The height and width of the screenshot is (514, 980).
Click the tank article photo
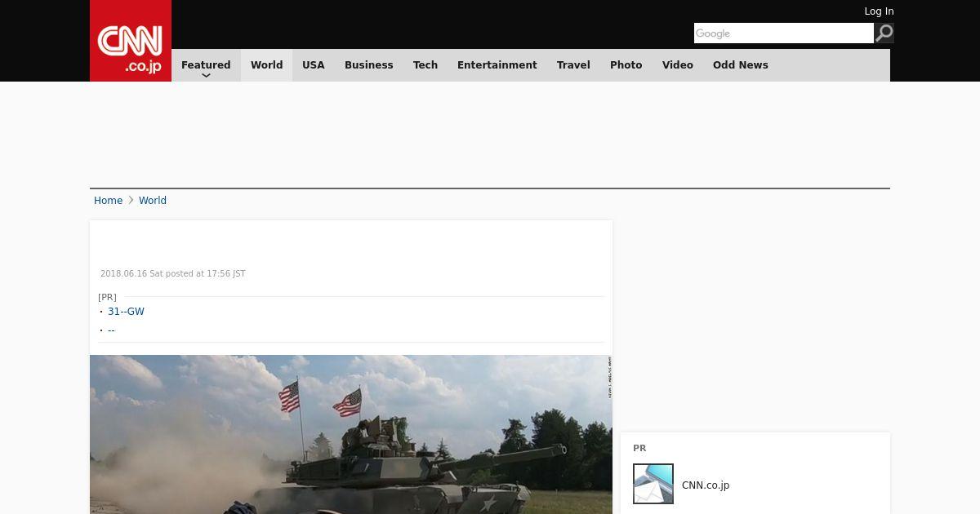351,434
